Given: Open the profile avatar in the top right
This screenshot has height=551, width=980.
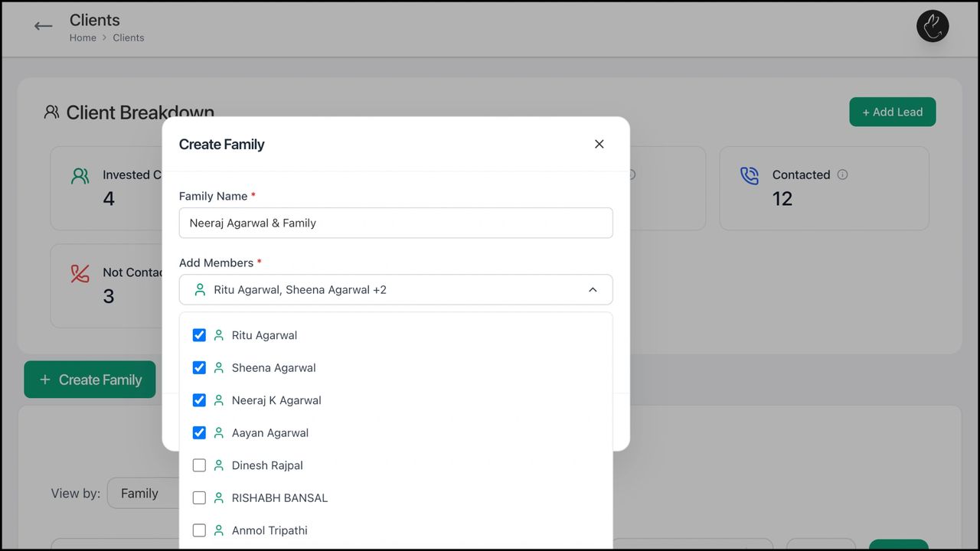Looking at the screenshot, I should point(932,25).
